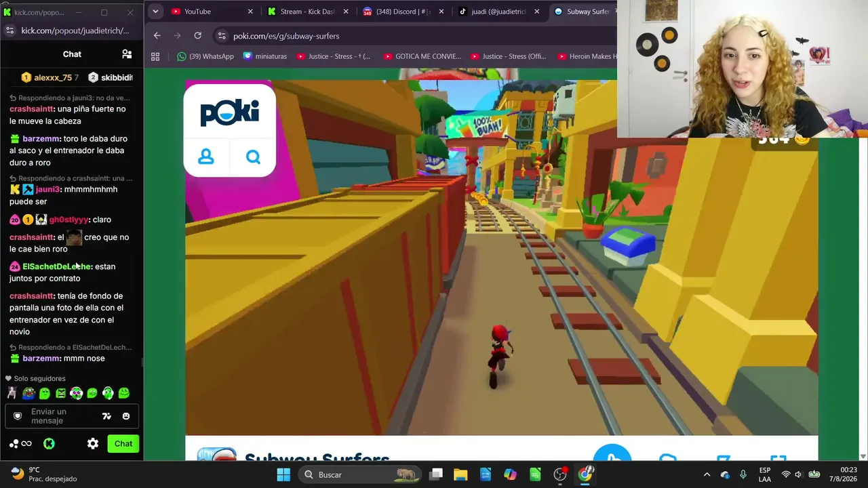Viewport: 868px width, 488px height.
Task: Switch to the Stream - Kick Dashboard tab
Action: (x=308, y=12)
